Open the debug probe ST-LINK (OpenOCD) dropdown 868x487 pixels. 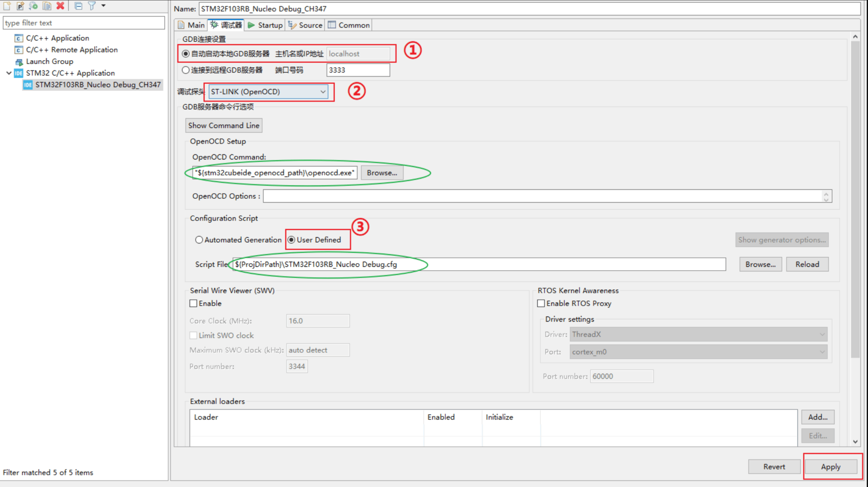point(268,92)
